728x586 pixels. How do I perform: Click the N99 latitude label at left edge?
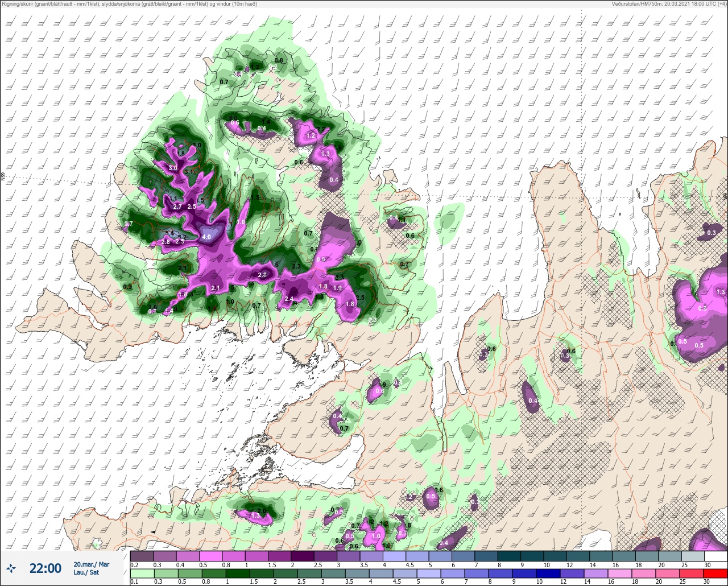[3, 177]
